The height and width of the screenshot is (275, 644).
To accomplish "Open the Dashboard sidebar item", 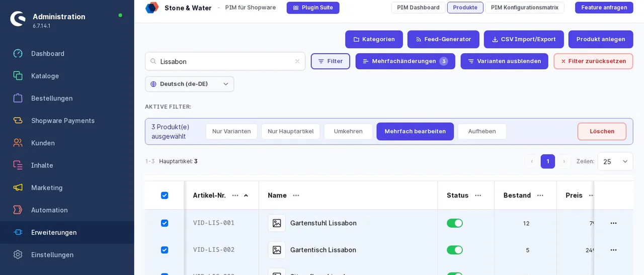I will point(67,53).
